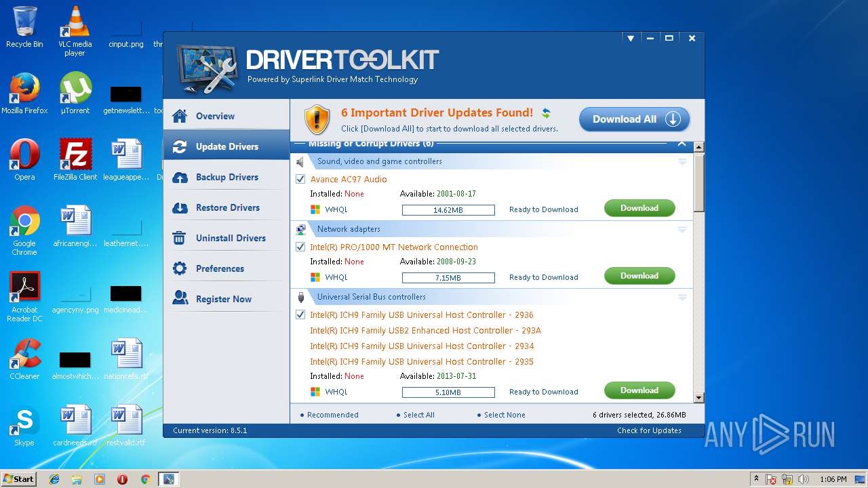
Task: Click the Register Now people icon
Action: [180, 298]
